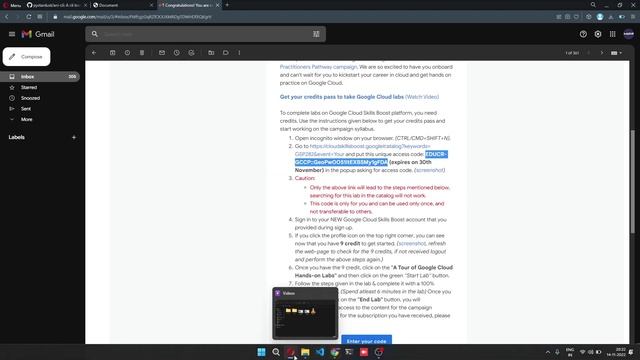The width and height of the screenshot is (640, 360).
Task: Open the Snoozed folder
Action: (30, 98)
